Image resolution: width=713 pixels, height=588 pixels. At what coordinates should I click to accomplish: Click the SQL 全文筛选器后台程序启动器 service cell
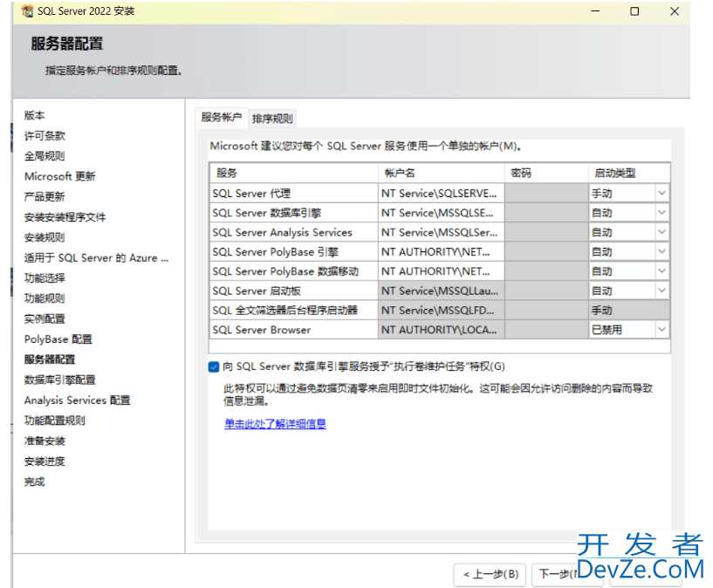click(294, 311)
